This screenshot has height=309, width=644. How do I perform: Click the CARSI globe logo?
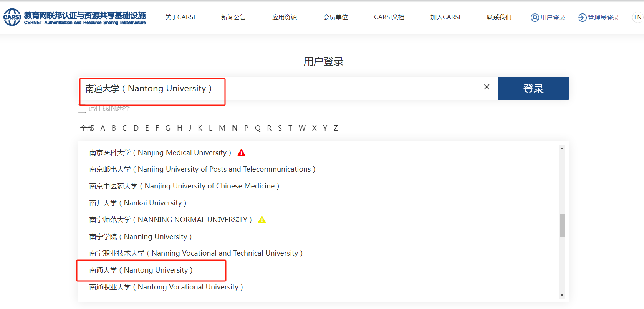[x=12, y=17]
